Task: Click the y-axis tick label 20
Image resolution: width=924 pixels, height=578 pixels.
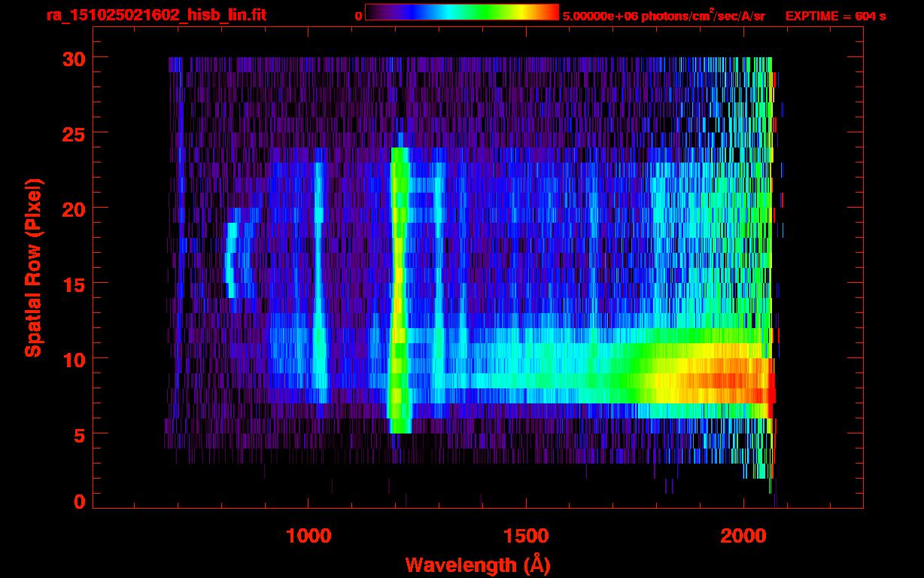Action: [72, 208]
